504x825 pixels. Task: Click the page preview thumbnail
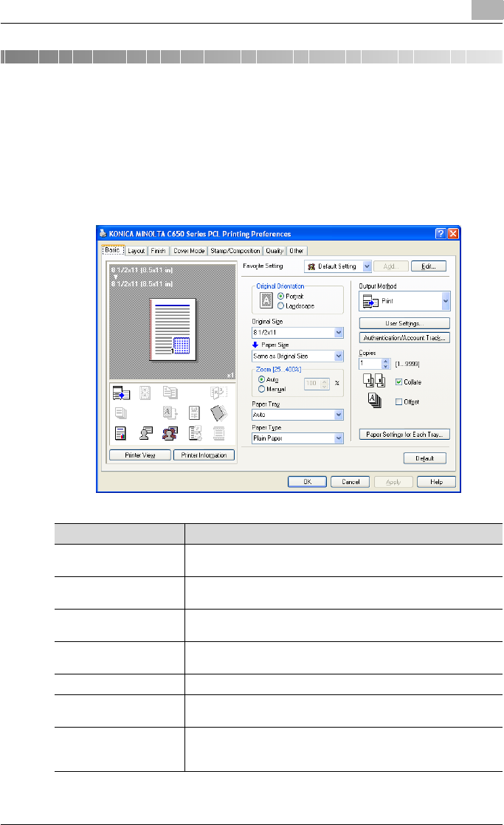173,329
